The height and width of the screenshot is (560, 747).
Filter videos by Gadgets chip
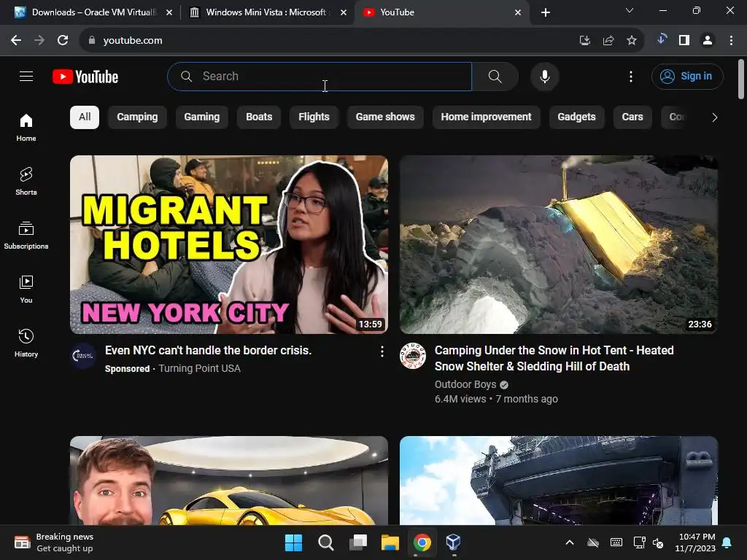[x=576, y=117]
